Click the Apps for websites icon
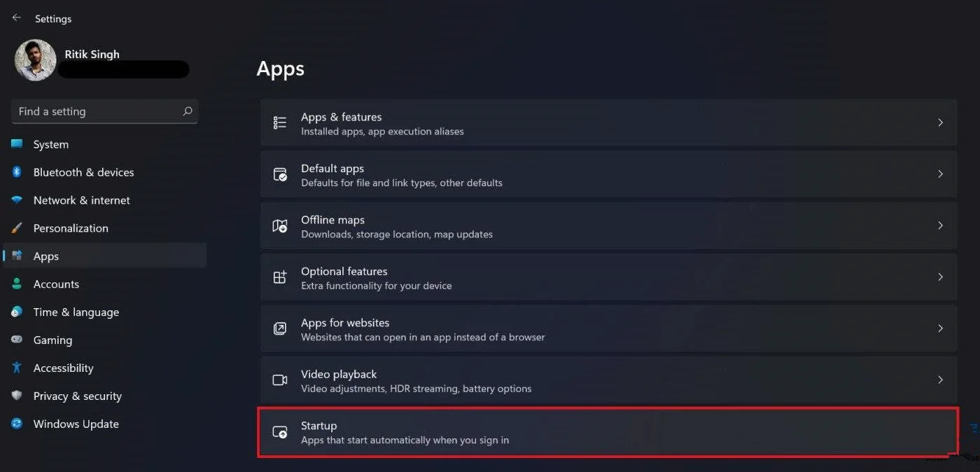The height and width of the screenshot is (472, 980). pos(280,328)
